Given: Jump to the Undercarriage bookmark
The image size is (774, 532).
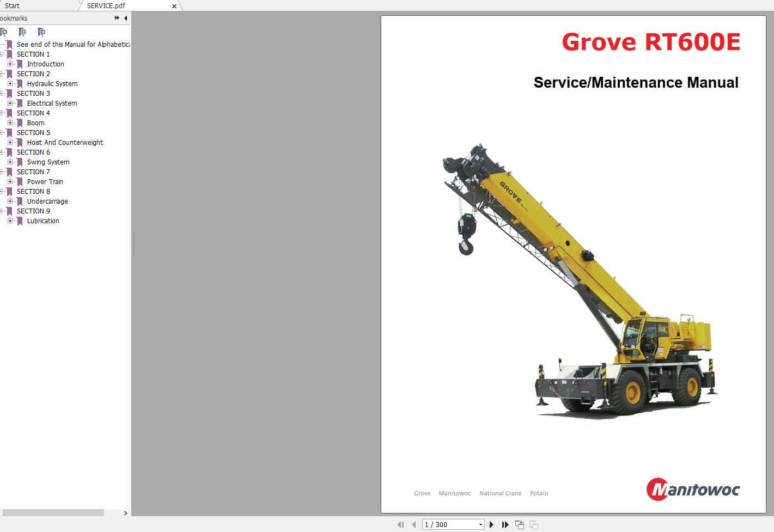Looking at the screenshot, I should pyautogui.click(x=47, y=201).
